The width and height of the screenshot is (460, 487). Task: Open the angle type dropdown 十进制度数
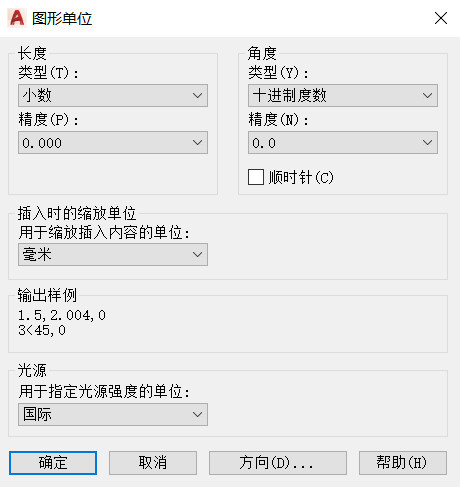343,96
